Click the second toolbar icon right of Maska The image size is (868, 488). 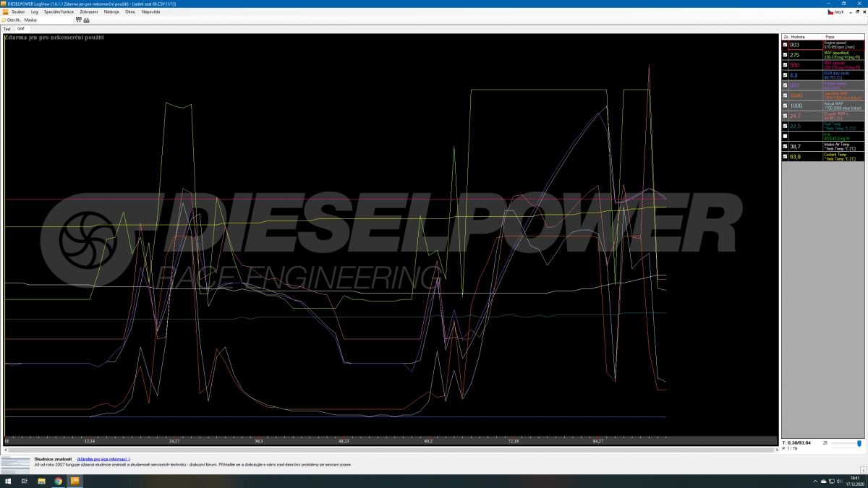tap(87, 20)
